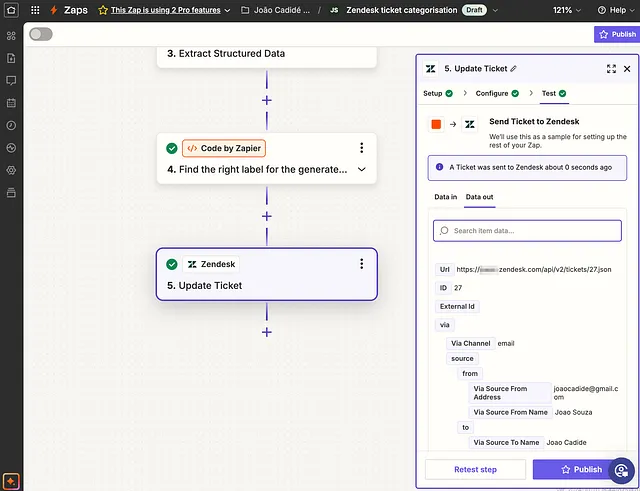Open the sidebar versions stack icon

pos(11,193)
